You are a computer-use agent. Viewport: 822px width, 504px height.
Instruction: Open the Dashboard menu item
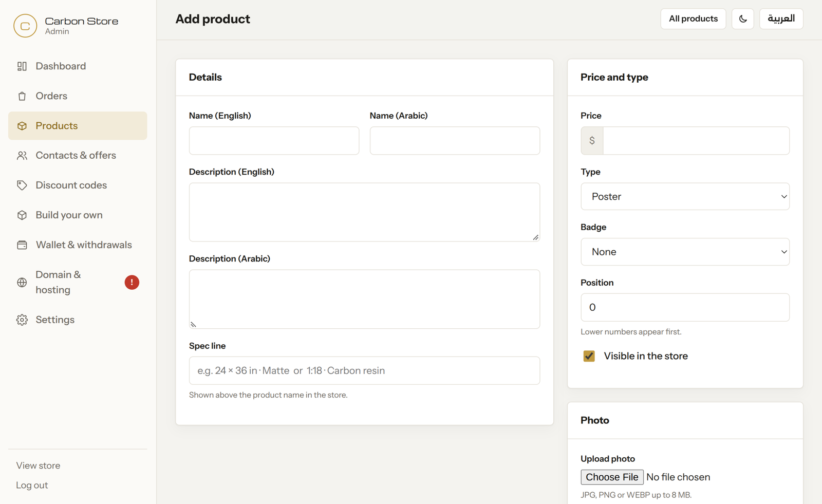tap(78, 66)
